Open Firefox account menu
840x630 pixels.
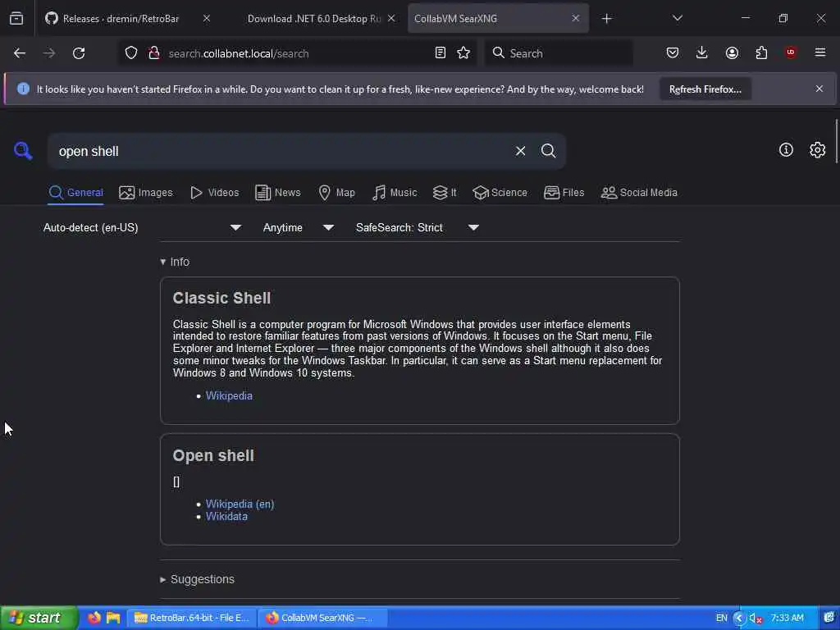732,53
